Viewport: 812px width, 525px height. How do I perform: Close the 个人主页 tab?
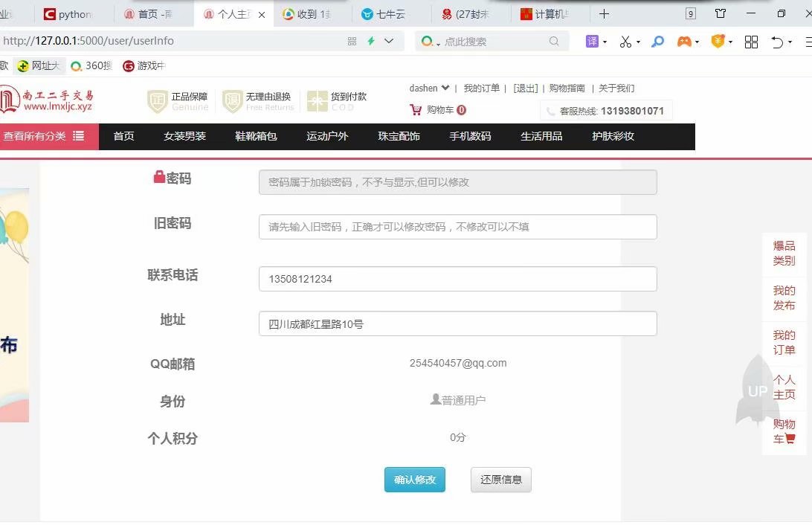(x=262, y=14)
